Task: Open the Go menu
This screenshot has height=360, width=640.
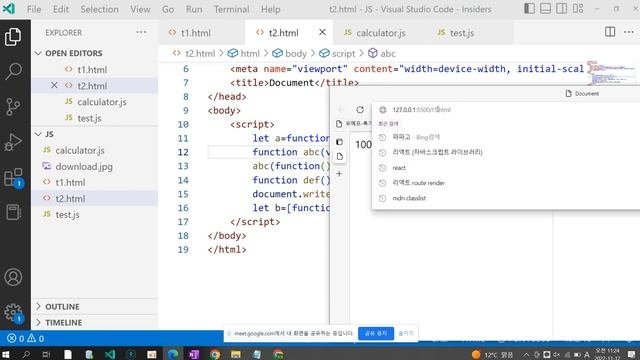Action: [x=168, y=9]
